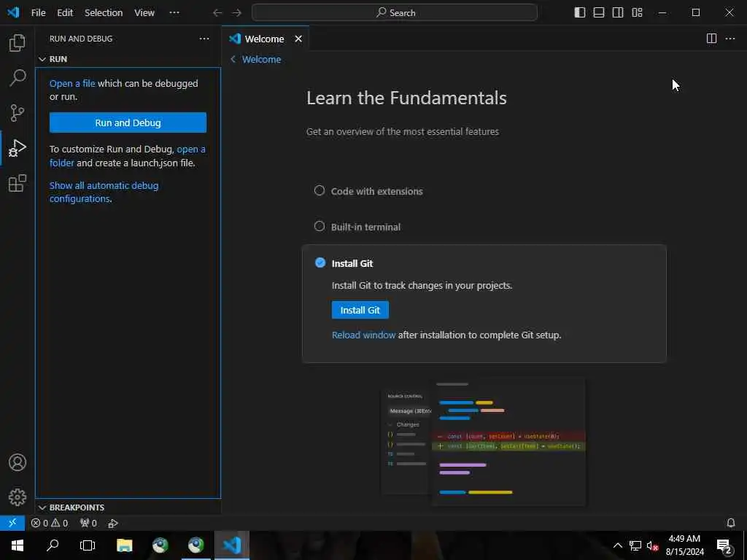Viewport: 747px width, 560px height.
Task: Click the muted volume tray icon
Action: (x=652, y=545)
